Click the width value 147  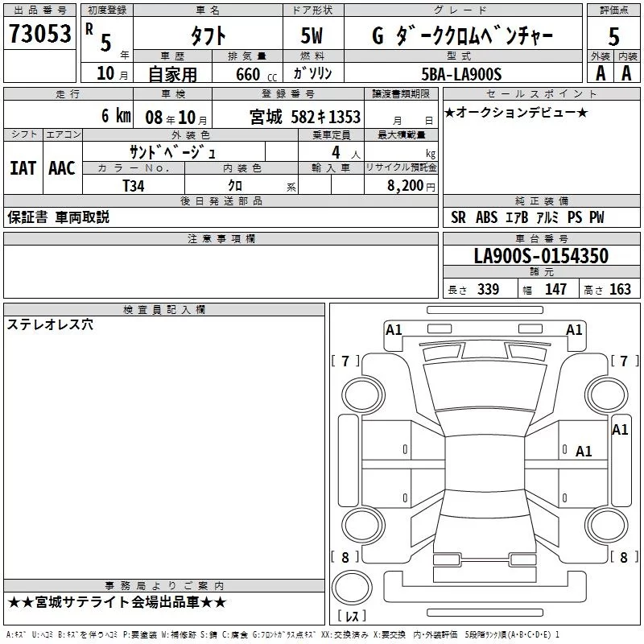click(555, 289)
